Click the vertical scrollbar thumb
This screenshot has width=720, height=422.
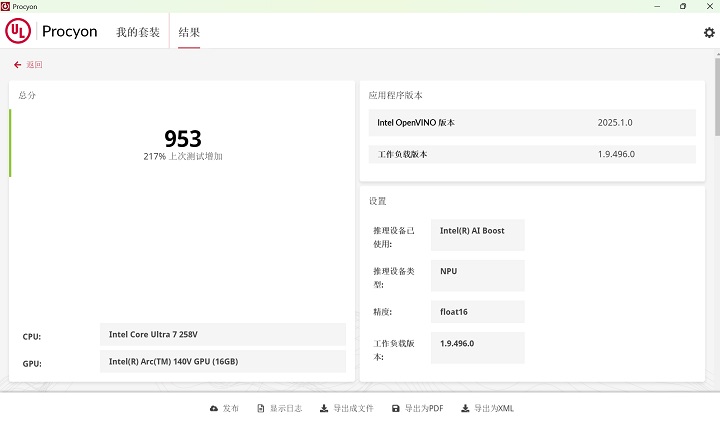(x=717, y=96)
